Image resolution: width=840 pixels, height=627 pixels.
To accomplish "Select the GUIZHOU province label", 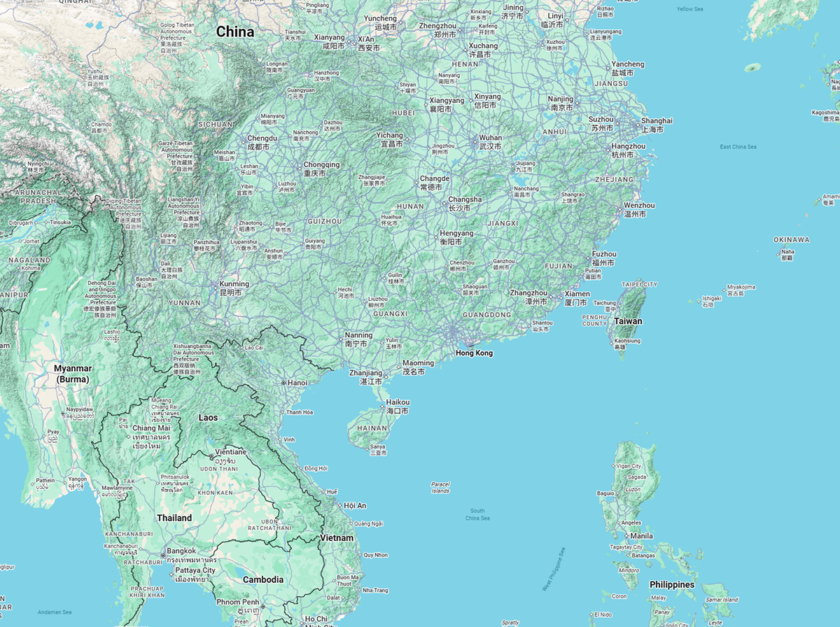I will 324,221.
